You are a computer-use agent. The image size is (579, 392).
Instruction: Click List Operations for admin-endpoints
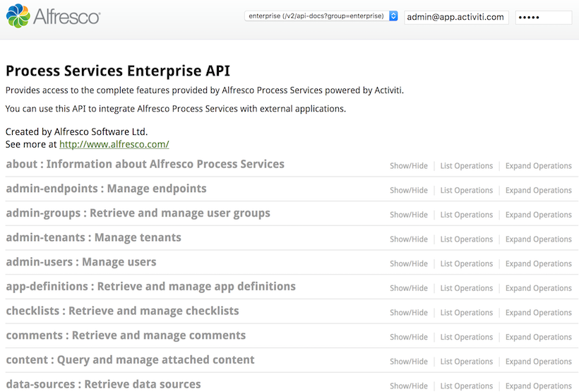coord(466,190)
